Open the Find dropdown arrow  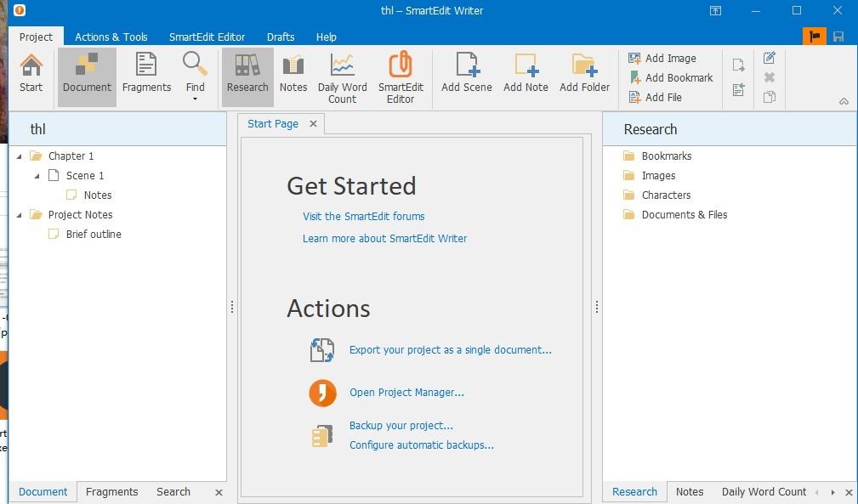click(x=195, y=99)
